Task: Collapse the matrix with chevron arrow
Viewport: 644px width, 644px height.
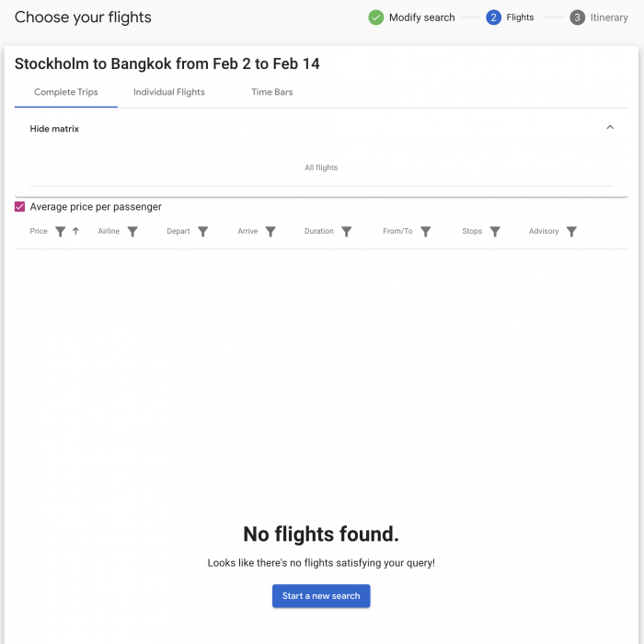Action: pyautogui.click(x=610, y=128)
